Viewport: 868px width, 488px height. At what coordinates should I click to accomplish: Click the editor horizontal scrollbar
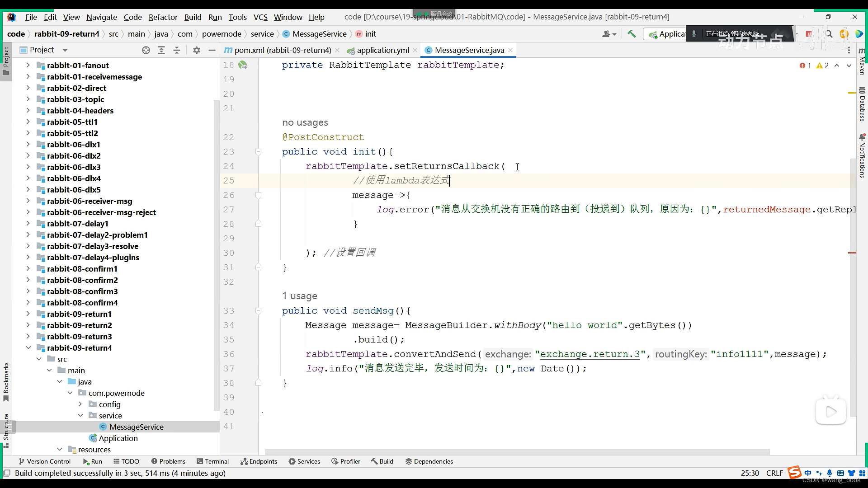(x=517, y=452)
